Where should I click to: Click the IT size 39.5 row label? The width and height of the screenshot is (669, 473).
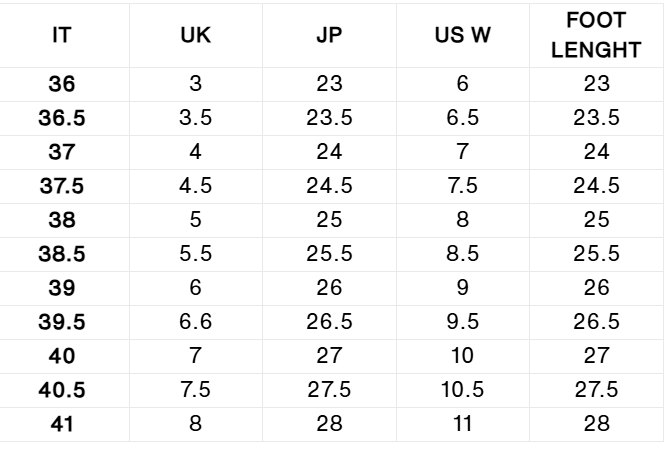[61, 322]
